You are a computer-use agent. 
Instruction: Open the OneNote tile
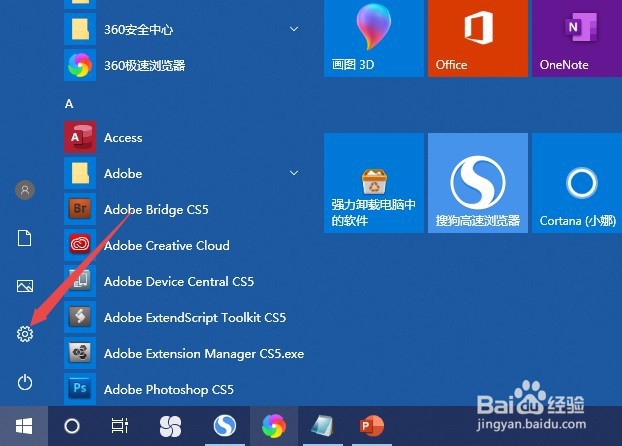[577, 38]
